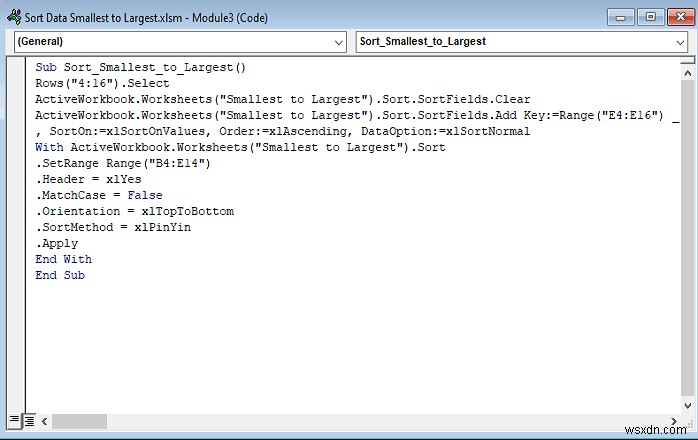This screenshot has width=698, height=440.
Task: Click the '.MatchCase = False' line
Action: pyautogui.click(x=99, y=196)
